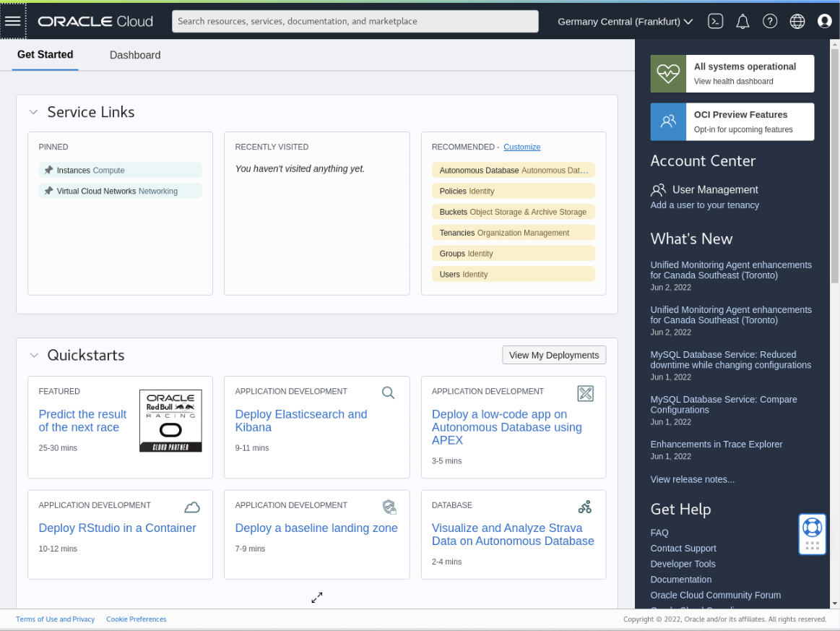Click the User Management people icon
Image resolution: width=840 pixels, height=631 pixels.
[x=659, y=190]
